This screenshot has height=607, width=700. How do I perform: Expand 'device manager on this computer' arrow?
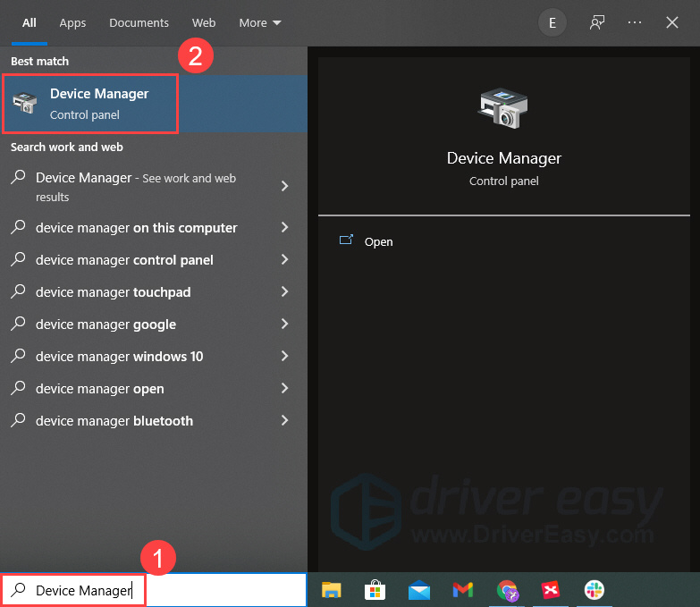click(284, 228)
